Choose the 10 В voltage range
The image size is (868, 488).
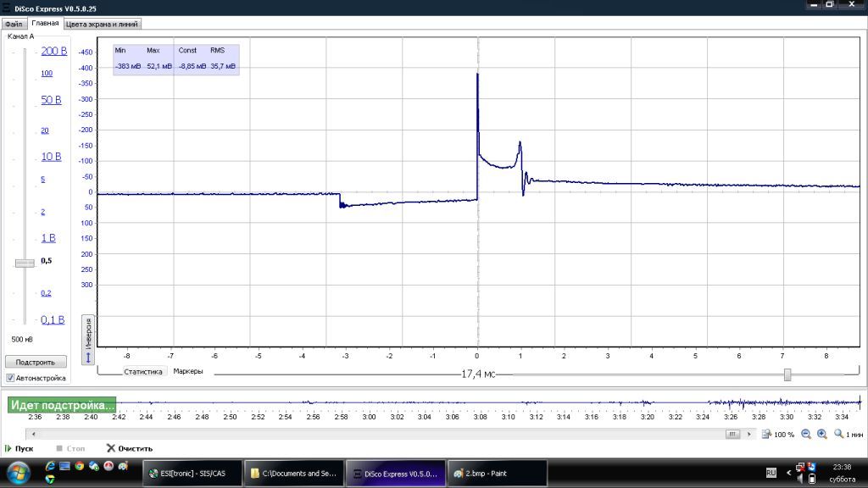pyautogui.click(x=51, y=157)
